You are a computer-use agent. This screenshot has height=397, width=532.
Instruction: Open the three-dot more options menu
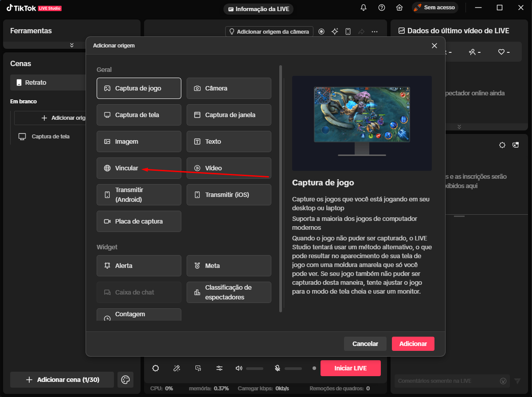tap(375, 31)
